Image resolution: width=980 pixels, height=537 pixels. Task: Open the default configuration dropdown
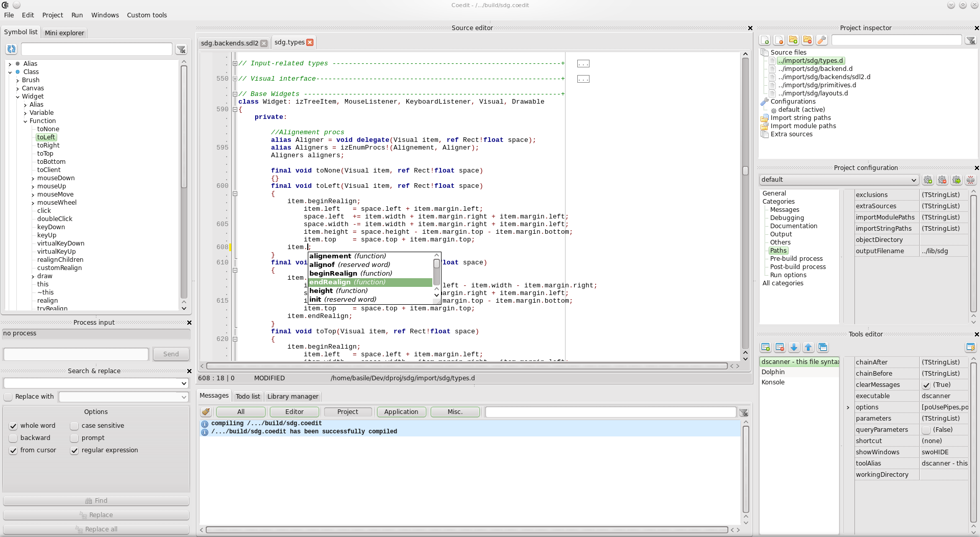coord(839,180)
